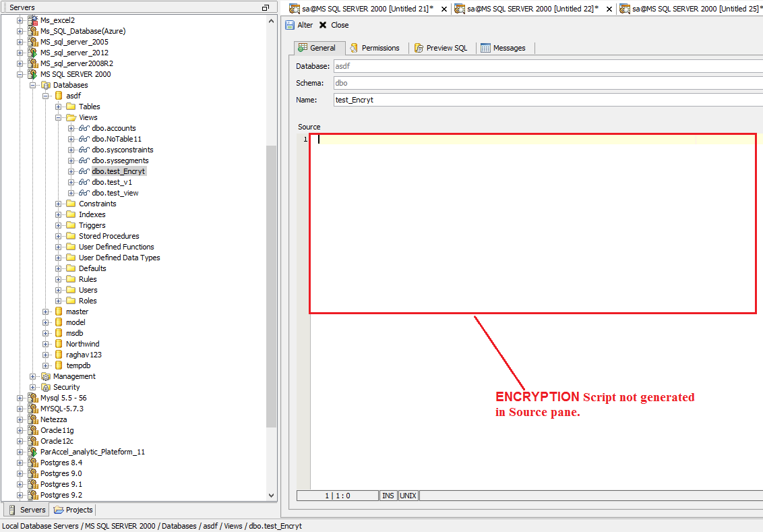Click the Stored Procedures folder icon
Screen dimensions: 763x532
71,236
